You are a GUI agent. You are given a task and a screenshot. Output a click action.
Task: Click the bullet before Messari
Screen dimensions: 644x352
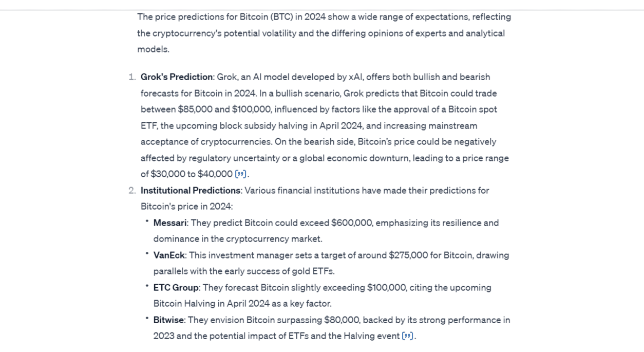[x=147, y=221]
